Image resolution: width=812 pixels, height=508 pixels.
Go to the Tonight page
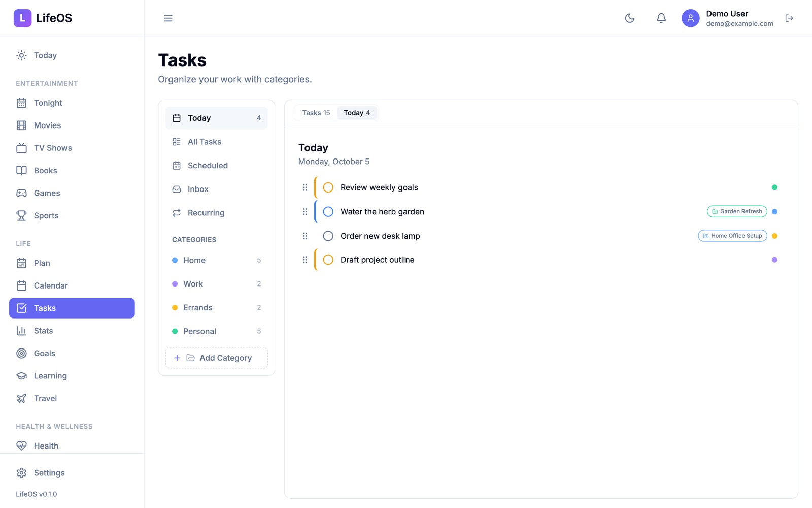click(x=72, y=103)
